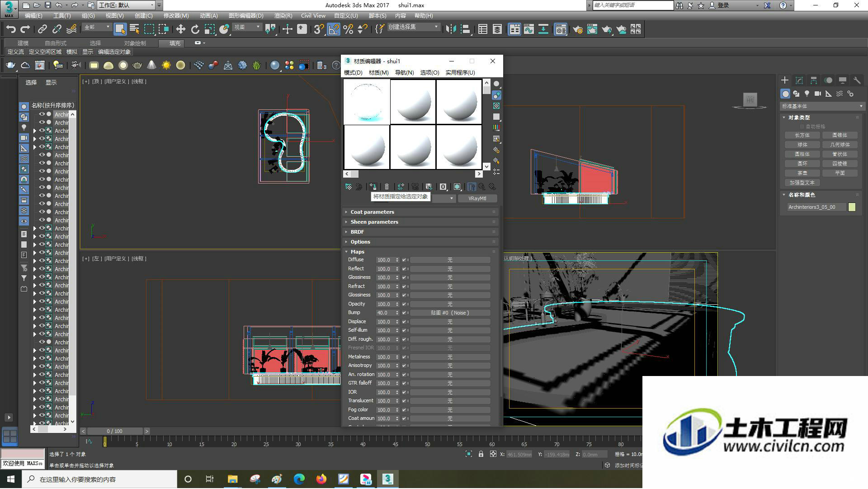Screen dimensions: 868x489
Task: Open the Bump 贴图 #0 (Noise) map button
Action: coord(450,313)
